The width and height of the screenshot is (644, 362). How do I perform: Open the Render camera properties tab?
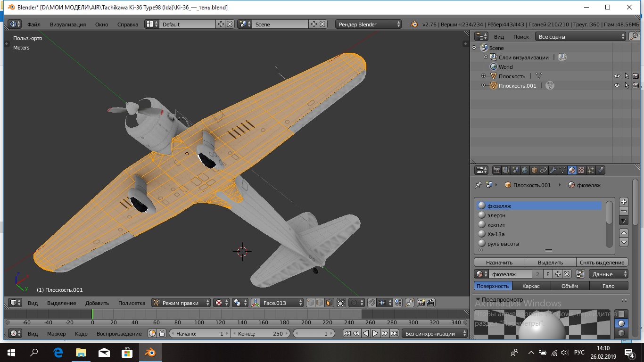pyautogui.click(x=496, y=170)
